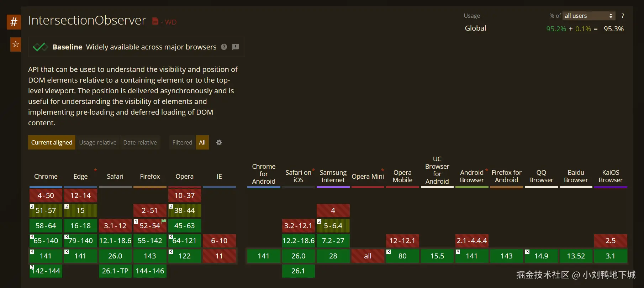Click the usage help question mark
The height and width of the screenshot is (288, 644).
point(623,16)
